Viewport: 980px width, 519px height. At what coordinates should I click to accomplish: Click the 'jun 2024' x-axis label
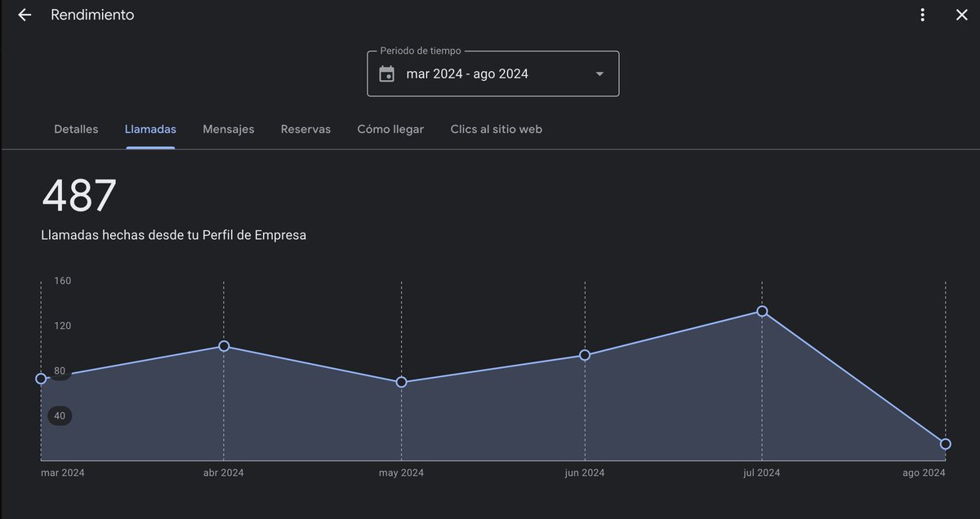pyautogui.click(x=585, y=472)
